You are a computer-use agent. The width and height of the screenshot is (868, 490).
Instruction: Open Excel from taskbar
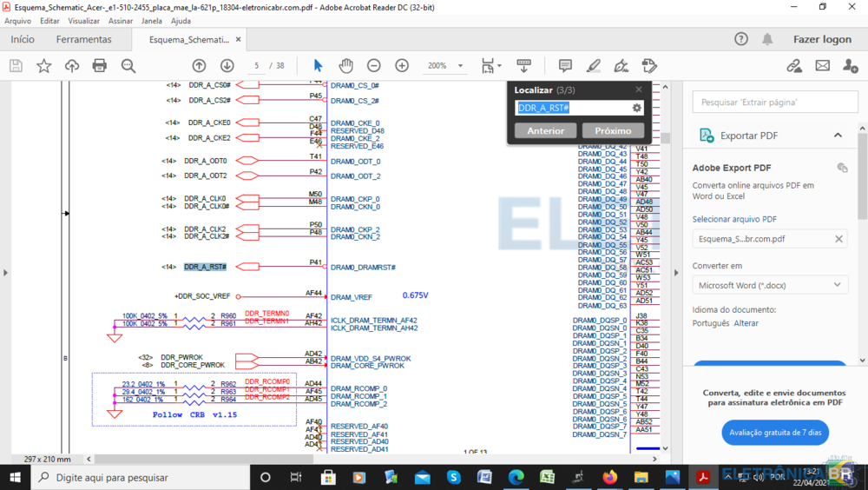(547, 477)
